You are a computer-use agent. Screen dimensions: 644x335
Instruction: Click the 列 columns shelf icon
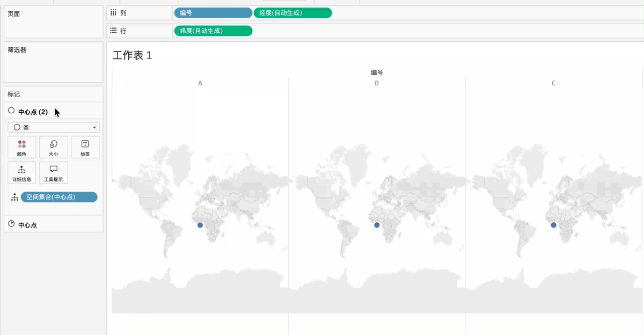click(x=113, y=12)
